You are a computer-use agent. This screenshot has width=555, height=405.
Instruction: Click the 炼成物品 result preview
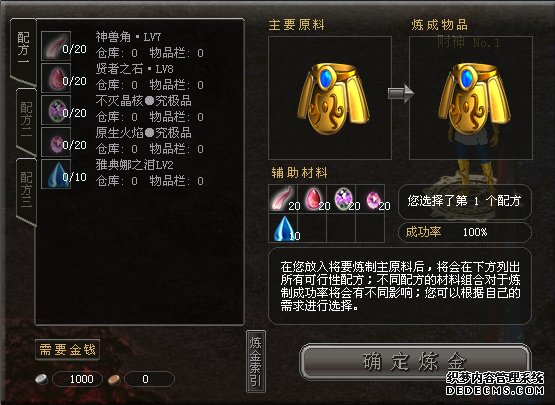pyautogui.click(x=471, y=98)
